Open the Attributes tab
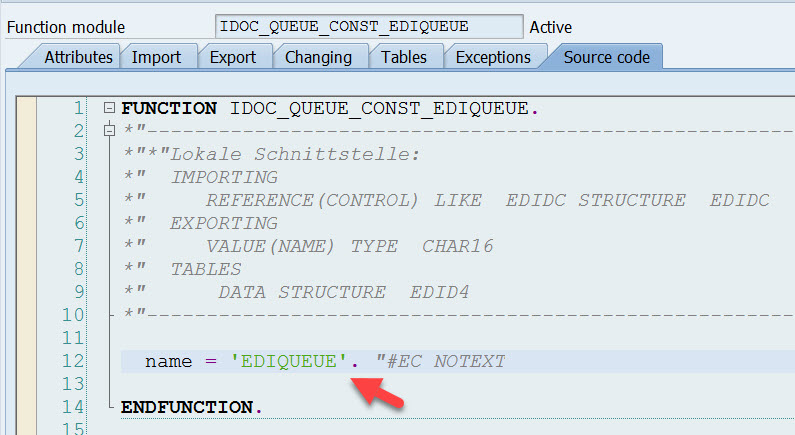 78,57
